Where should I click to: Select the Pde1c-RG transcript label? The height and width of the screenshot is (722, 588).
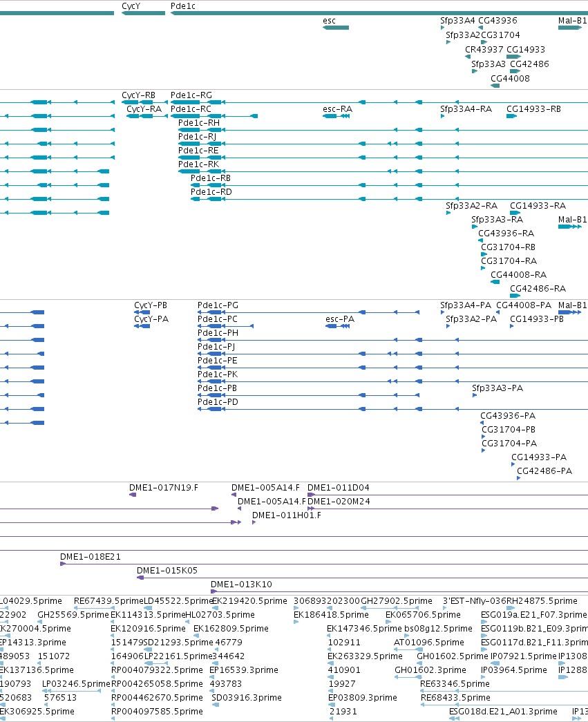191,95
